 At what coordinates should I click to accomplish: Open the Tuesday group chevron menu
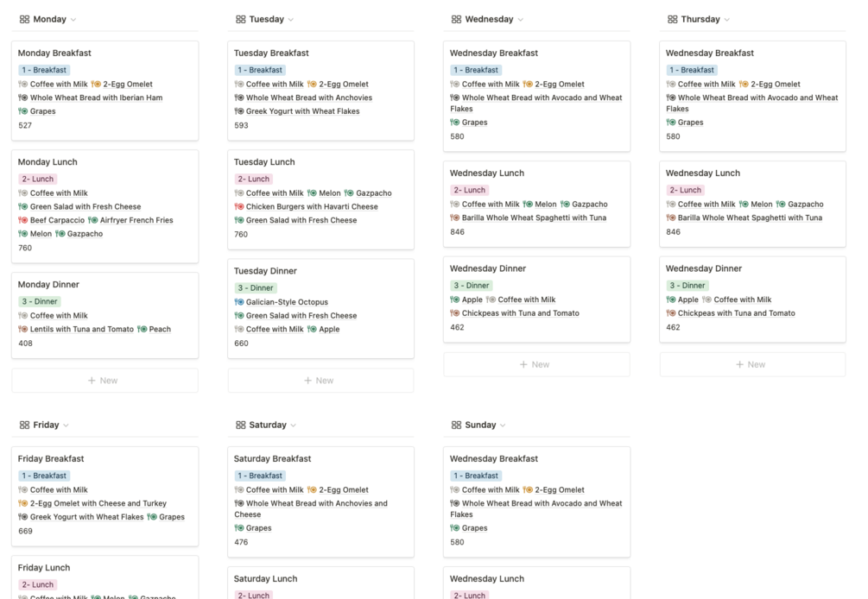[291, 19]
